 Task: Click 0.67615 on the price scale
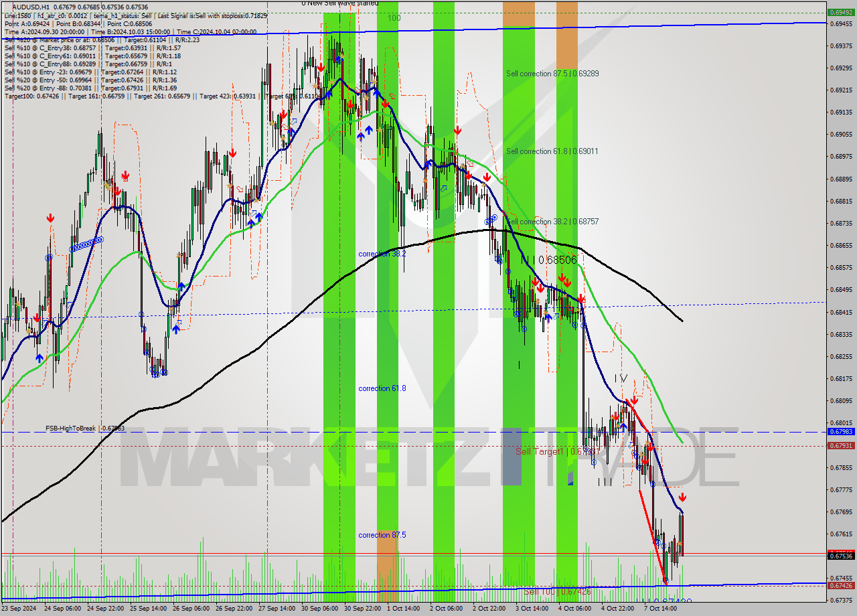point(841,534)
